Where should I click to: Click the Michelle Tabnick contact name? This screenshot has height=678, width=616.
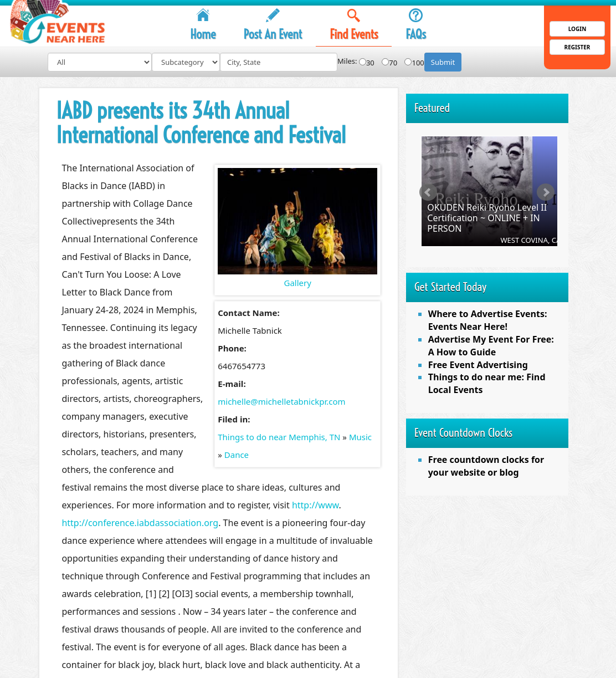click(250, 331)
